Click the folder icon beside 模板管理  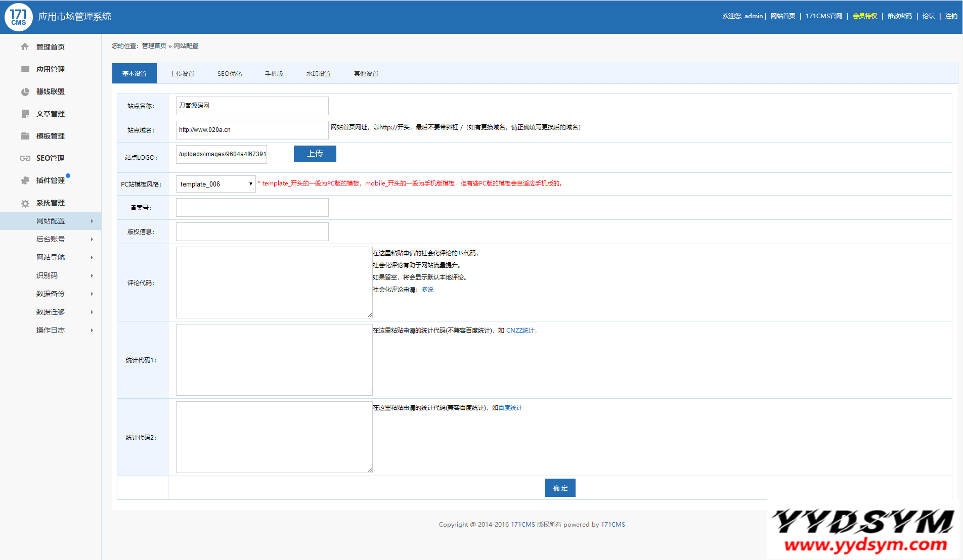[x=25, y=136]
